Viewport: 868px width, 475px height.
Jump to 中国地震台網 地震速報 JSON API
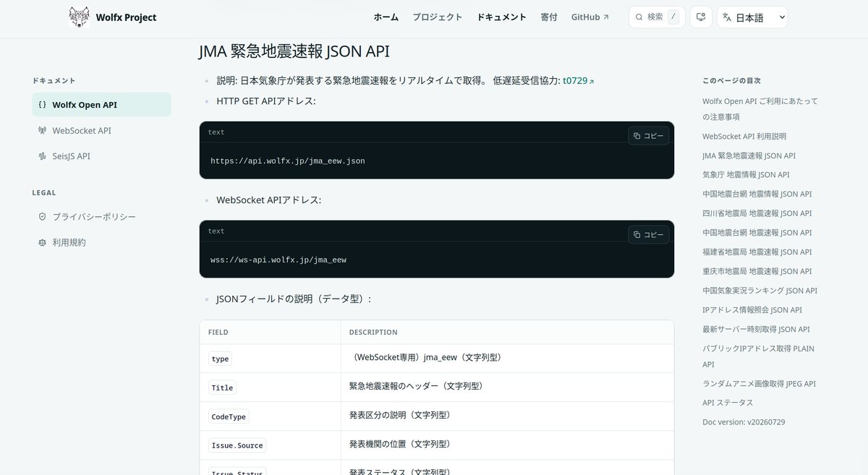pos(757,233)
